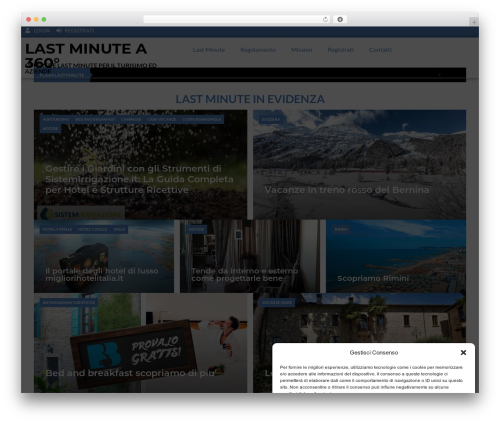Select the HOTEL 5 STELLE tag
Screen dimensions: 500x423
[x=92, y=229]
